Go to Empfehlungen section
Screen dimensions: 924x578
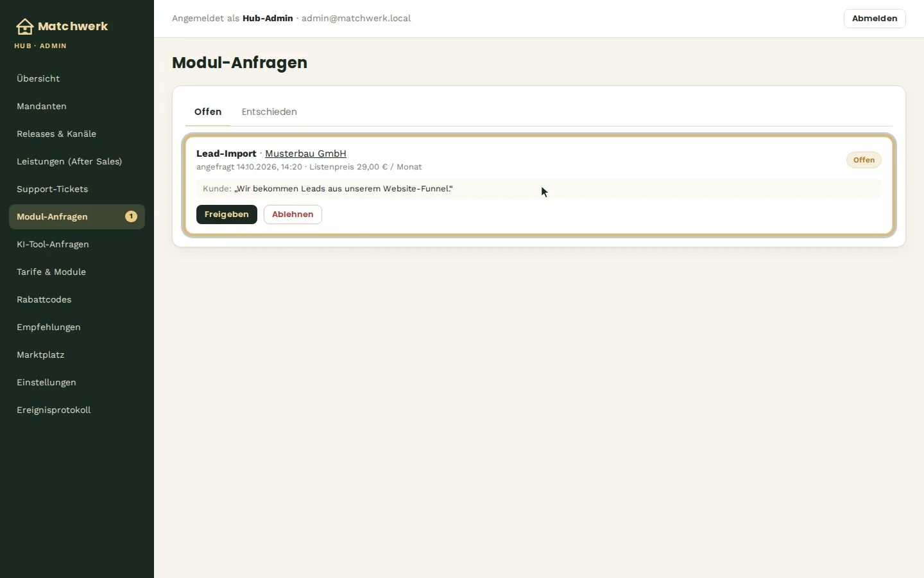tap(77, 327)
